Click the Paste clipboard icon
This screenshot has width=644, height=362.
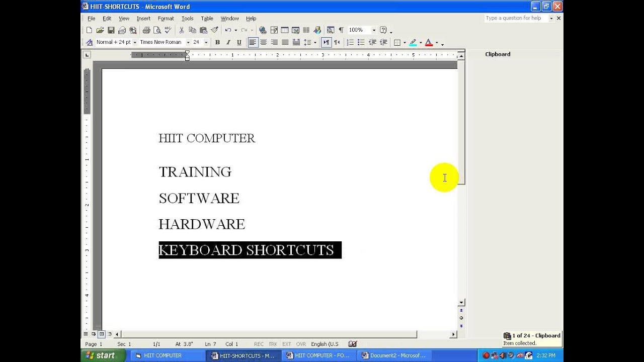pos(203,30)
